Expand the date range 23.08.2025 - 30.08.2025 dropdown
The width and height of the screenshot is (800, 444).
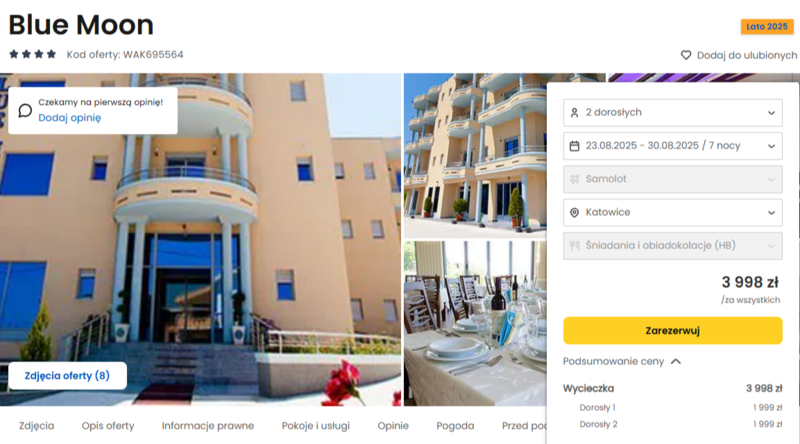tap(672, 146)
